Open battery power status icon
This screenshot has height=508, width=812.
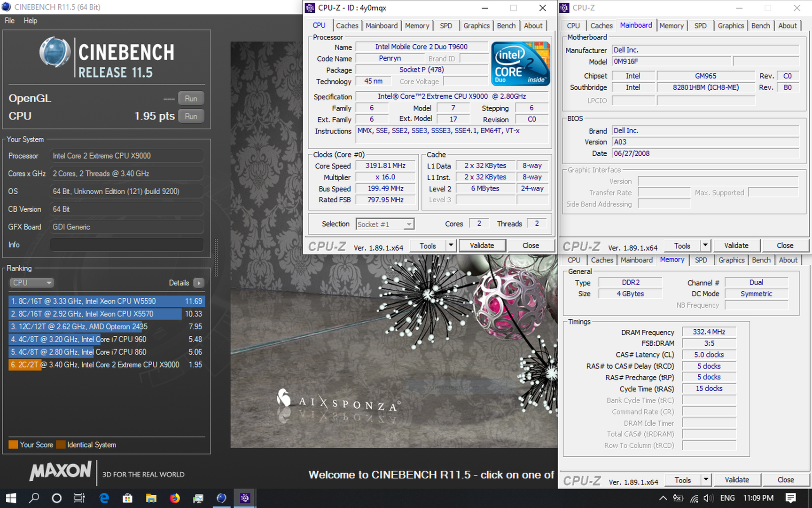[x=678, y=498]
